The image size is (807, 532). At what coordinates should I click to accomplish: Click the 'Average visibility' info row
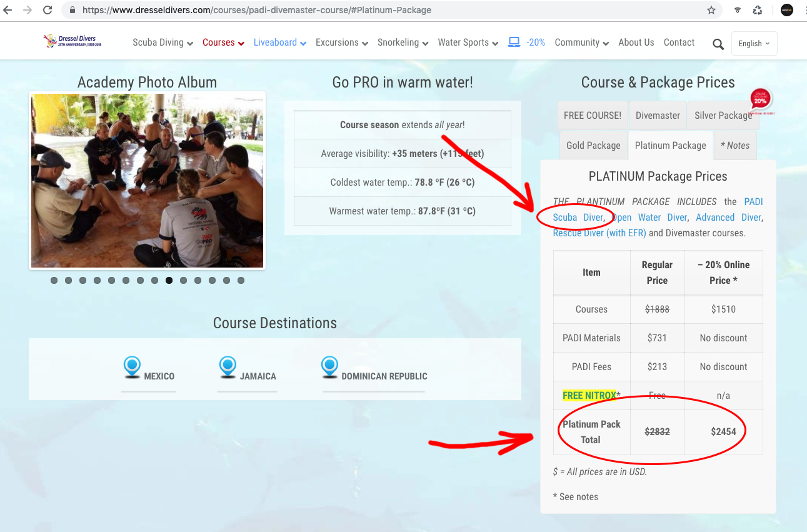(403, 153)
